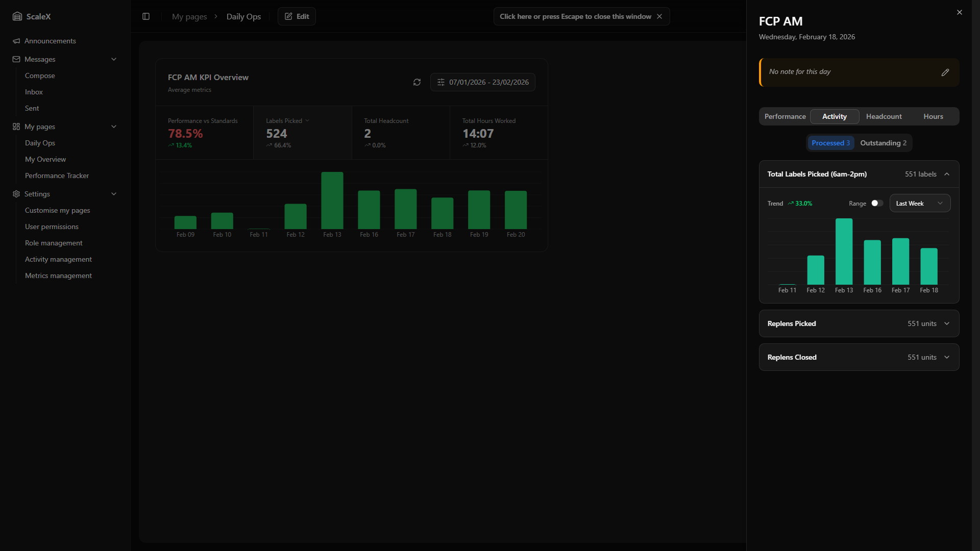Collapse Total Labels Picked section
Image resolution: width=980 pixels, height=551 pixels.
point(947,174)
